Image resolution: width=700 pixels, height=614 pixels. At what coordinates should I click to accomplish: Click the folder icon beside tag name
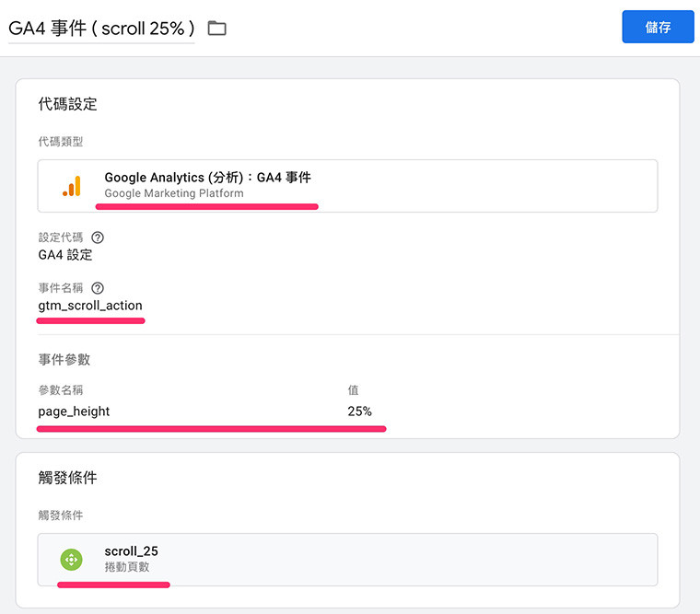click(x=216, y=29)
